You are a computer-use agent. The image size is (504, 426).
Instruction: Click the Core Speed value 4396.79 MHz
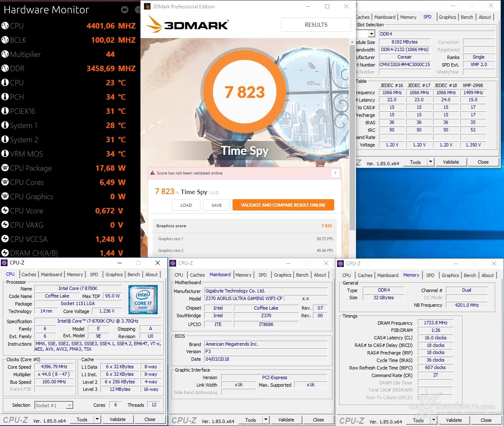pos(54,367)
